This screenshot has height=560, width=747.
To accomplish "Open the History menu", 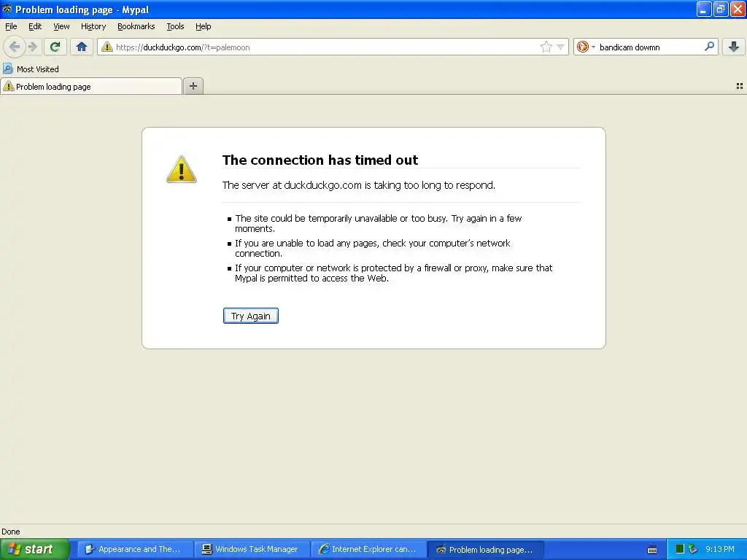I will click(x=93, y=26).
